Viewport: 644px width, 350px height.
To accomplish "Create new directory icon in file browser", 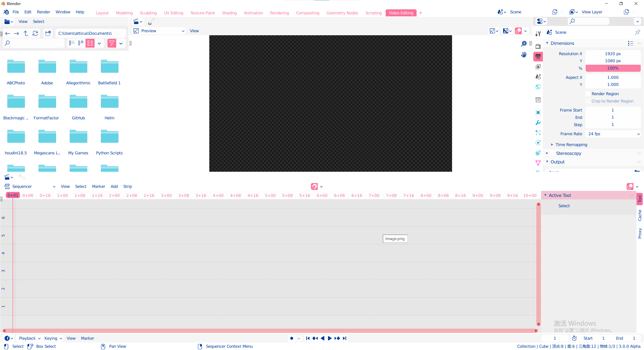I will 48,33.
